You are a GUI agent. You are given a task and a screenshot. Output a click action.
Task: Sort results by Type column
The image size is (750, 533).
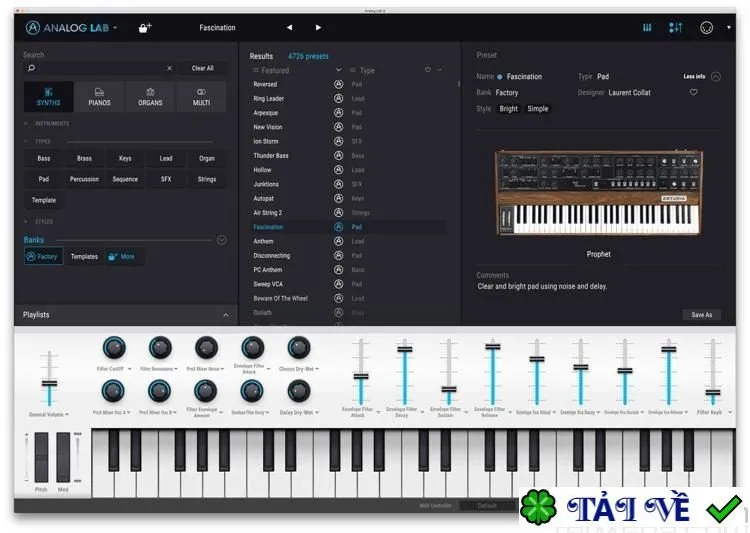367,70
